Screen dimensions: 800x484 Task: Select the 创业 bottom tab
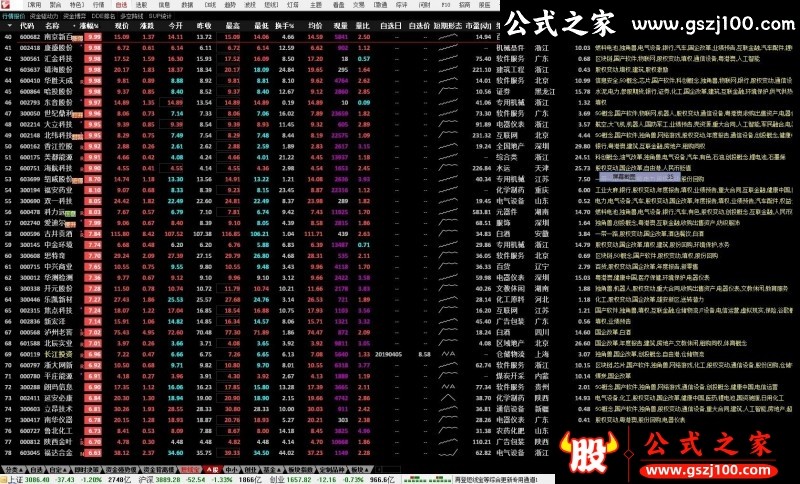click(251, 469)
